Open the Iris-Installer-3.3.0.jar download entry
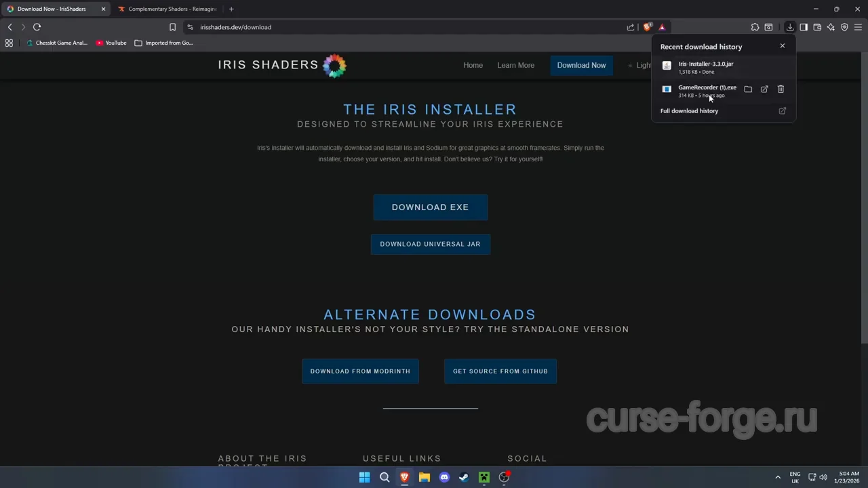Viewport: 868px width, 488px height. (x=723, y=66)
